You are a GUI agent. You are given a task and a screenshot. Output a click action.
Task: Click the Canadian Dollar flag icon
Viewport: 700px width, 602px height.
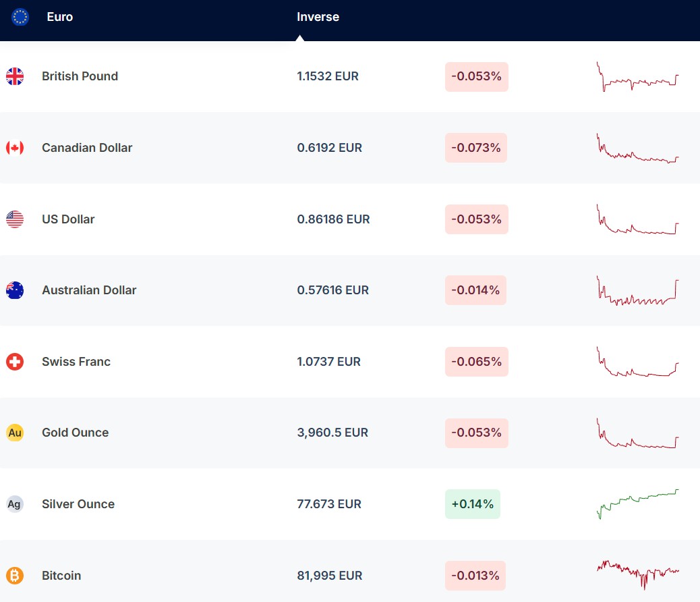[15, 148]
